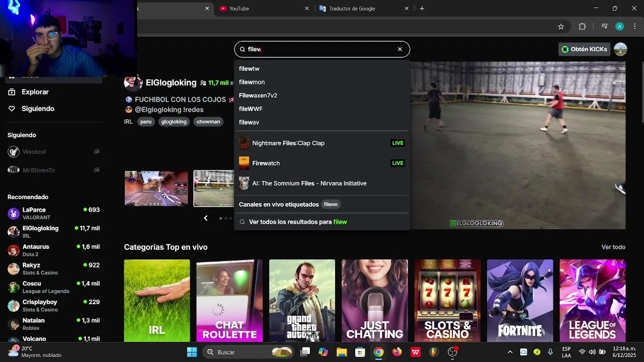This screenshot has height=362, width=644.
Task: Open Fortnite category card
Action: click(x=520, y=301)
